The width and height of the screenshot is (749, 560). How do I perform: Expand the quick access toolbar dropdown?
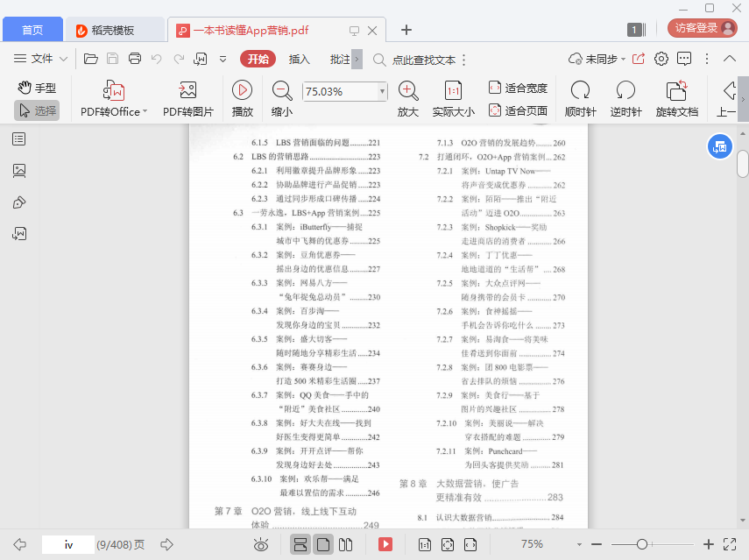[x=223, y=60]
